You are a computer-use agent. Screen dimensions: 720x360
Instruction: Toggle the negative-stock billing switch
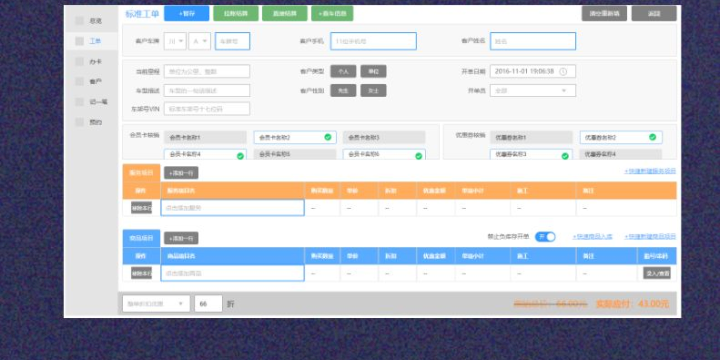click(x=545, y=236)
